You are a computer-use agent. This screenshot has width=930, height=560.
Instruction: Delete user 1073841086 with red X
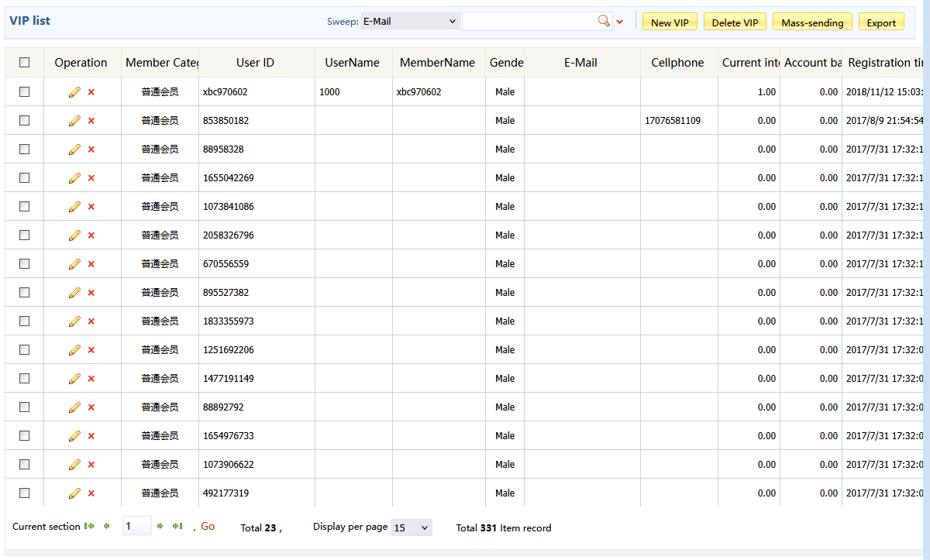click(x=91, y=207)
